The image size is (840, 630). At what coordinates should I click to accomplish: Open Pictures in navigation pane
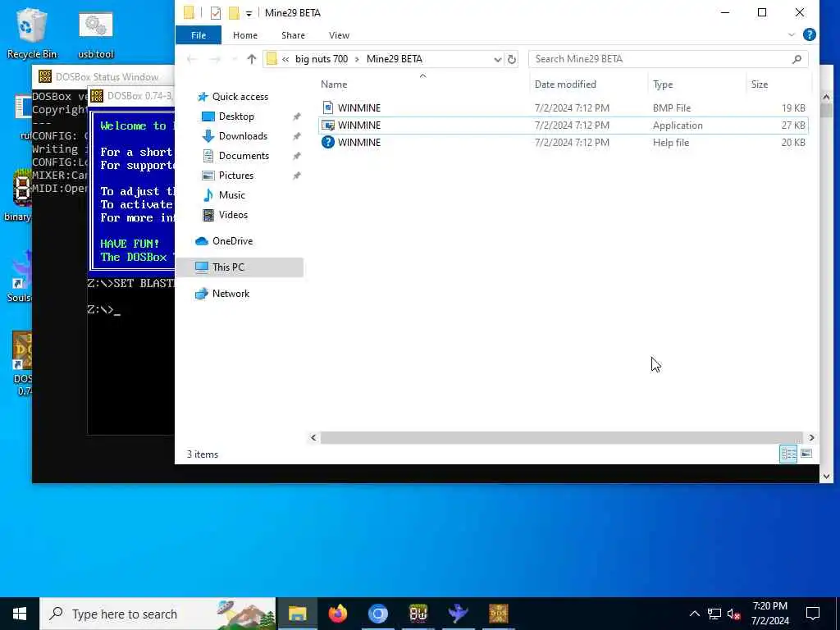click(235, 176)
